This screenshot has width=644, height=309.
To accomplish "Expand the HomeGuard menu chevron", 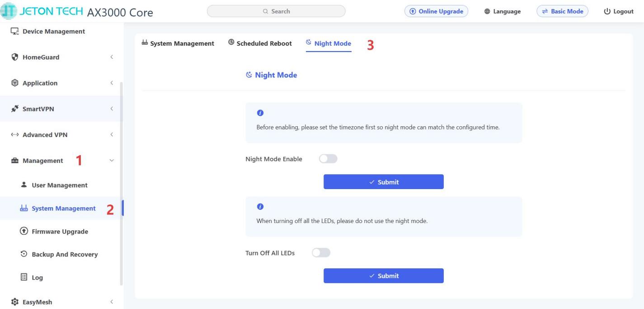I will 111,57.
